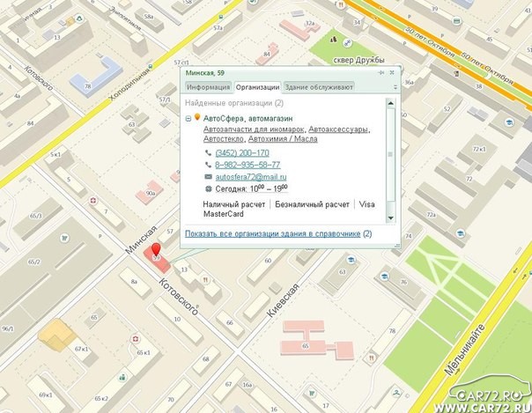Image resolution: width=532 pixels, height=413 pixels.
Task: Click the Наличный расчет payment label
Action: tap(234, 204)
